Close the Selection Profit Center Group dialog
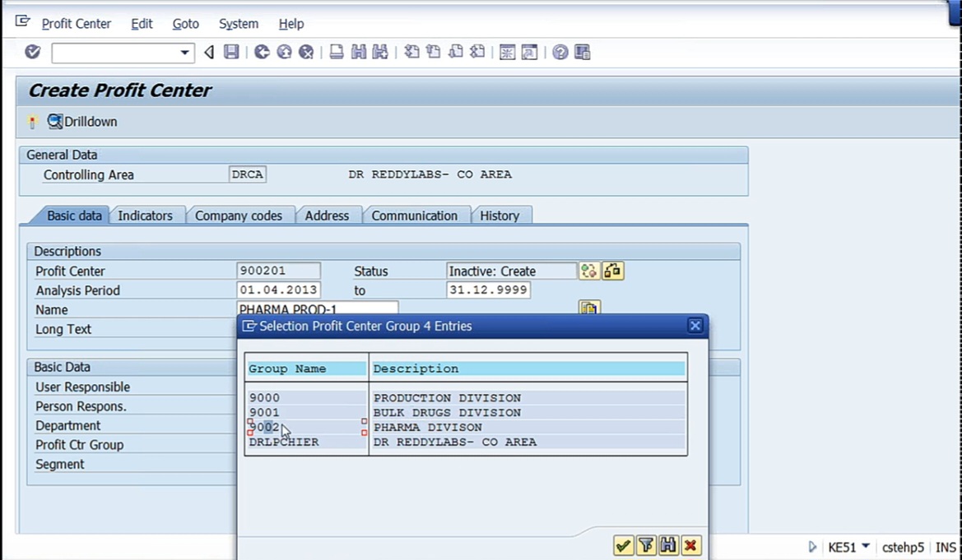962x560 pixels. [x=695, y=326]
